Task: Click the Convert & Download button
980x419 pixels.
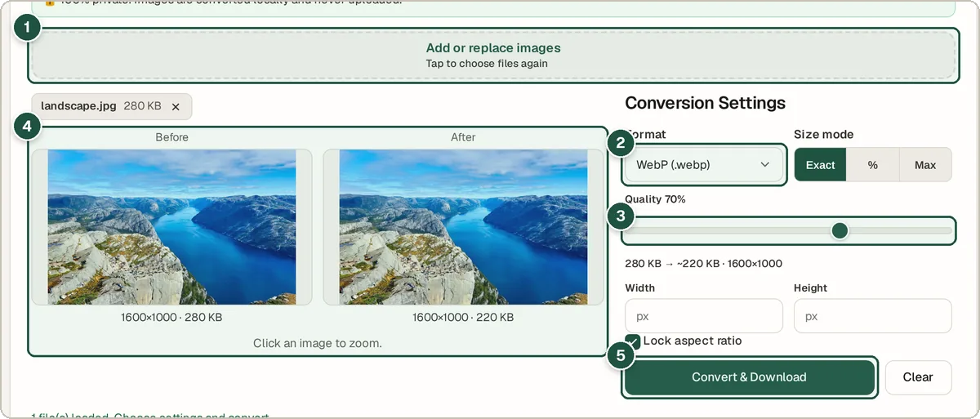Action: click(x=749, y=377)
